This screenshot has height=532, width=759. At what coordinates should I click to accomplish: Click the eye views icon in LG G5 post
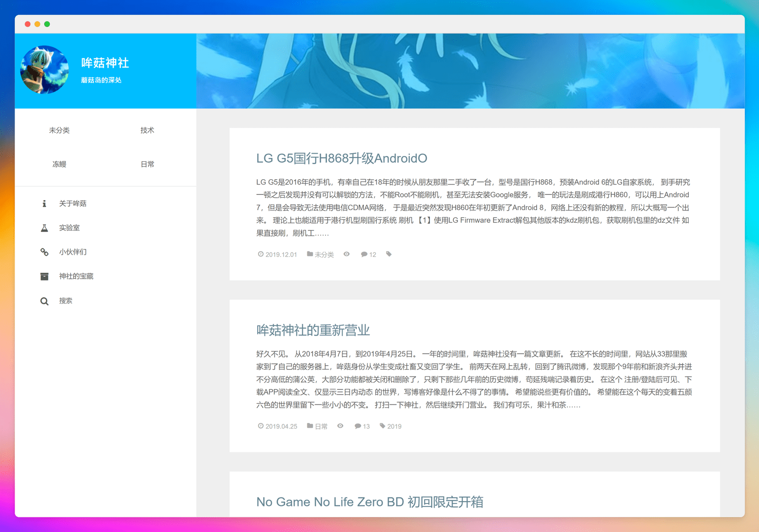point(347,254)
